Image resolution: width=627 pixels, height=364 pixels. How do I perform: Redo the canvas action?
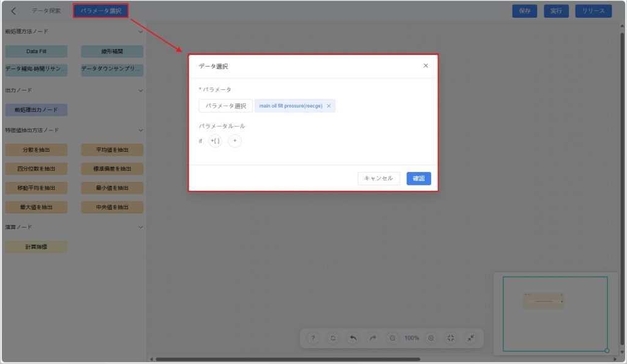pyautogui.click(x=373, y=338)
